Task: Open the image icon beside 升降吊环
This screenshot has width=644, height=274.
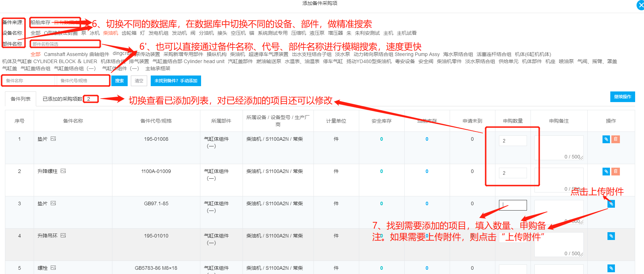Action: 63,235
